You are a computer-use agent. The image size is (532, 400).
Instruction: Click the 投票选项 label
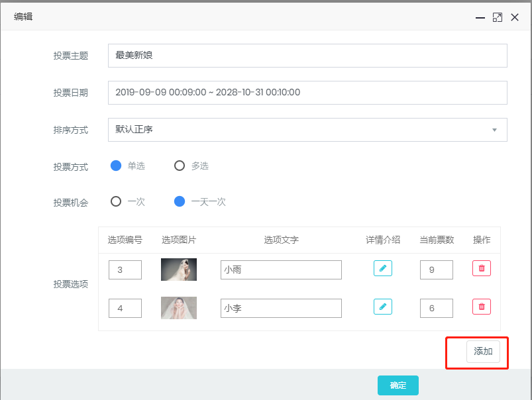[71, 284]
